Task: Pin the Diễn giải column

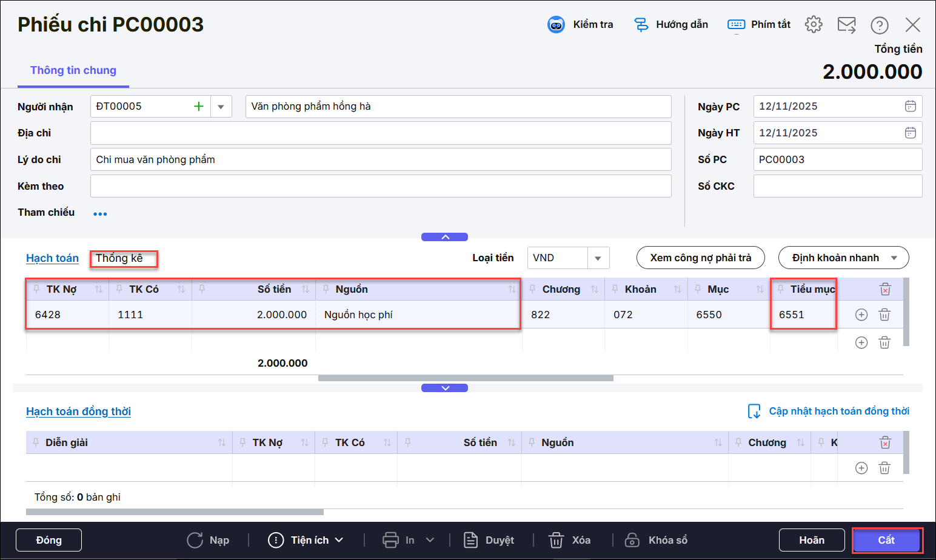Action: 36,442
